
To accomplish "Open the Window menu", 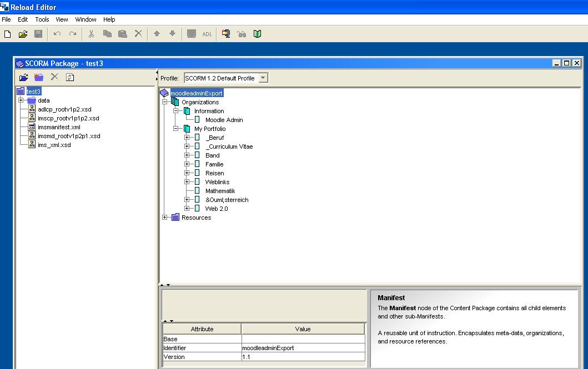I will click(x=86, y=19).
